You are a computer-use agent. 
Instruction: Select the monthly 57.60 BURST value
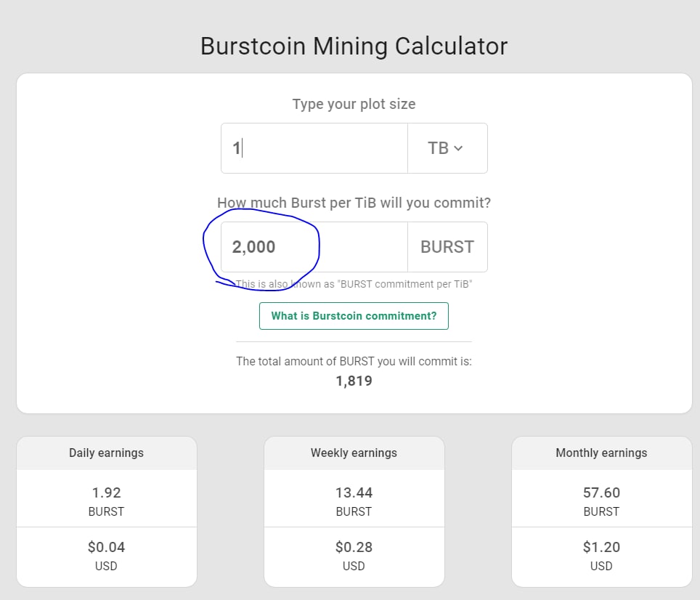click(601, 493)
